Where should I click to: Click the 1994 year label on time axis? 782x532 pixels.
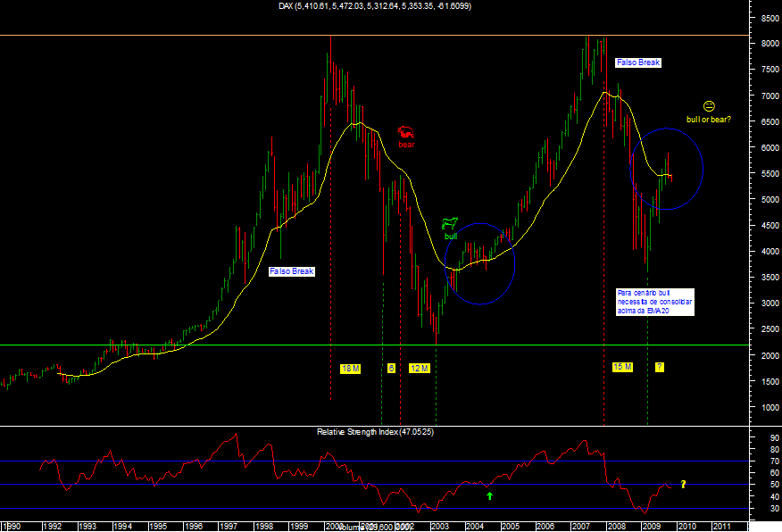(x=122, y=527)
